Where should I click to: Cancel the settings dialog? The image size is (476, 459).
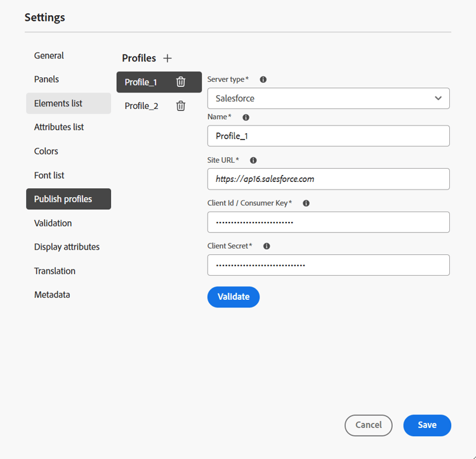368,425
